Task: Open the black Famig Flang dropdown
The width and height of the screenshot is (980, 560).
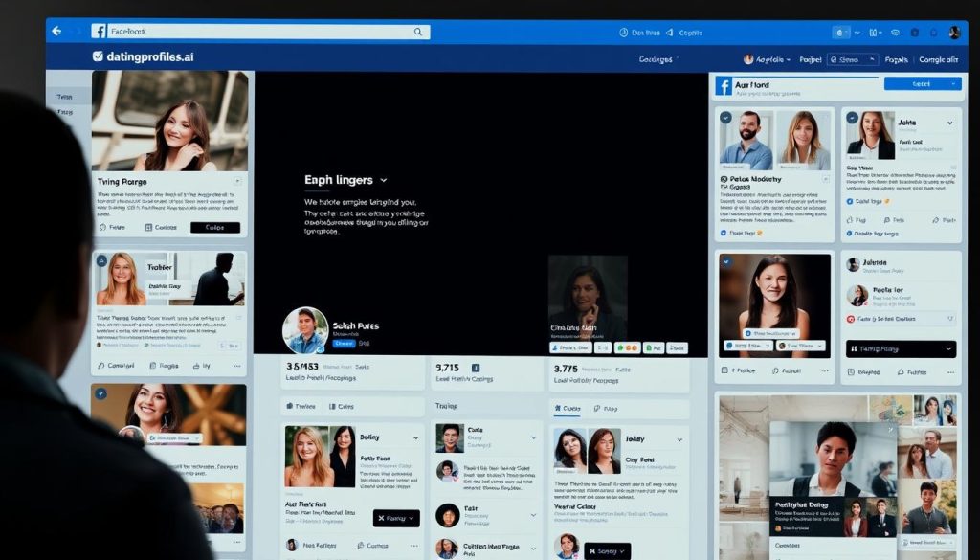Action: click(901, 348)
